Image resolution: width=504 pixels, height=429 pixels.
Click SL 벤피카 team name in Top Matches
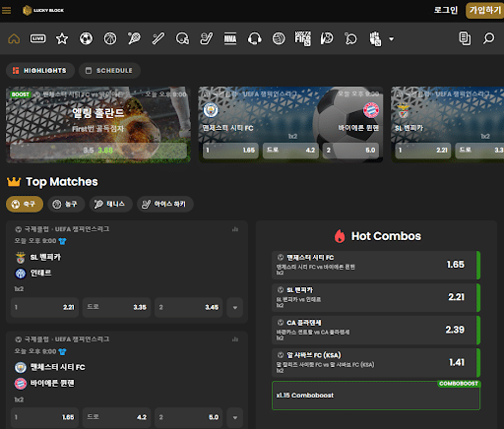tap(45, 257)
